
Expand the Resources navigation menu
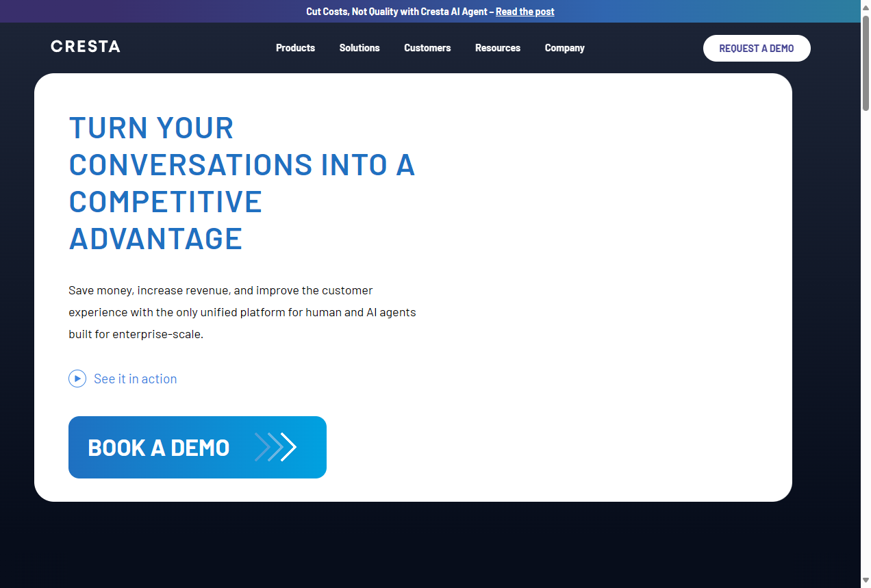[x=498, y=48]
